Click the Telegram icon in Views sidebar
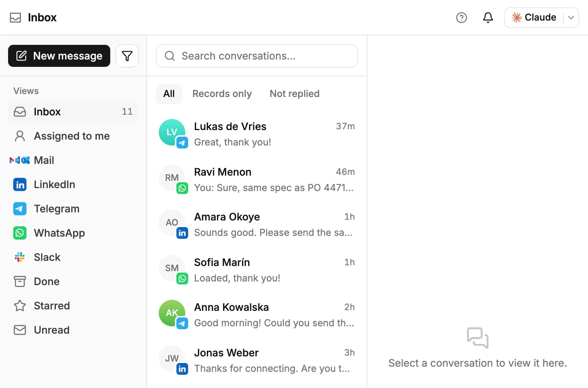Screen dimensions: 588x388 coord(20,209)
